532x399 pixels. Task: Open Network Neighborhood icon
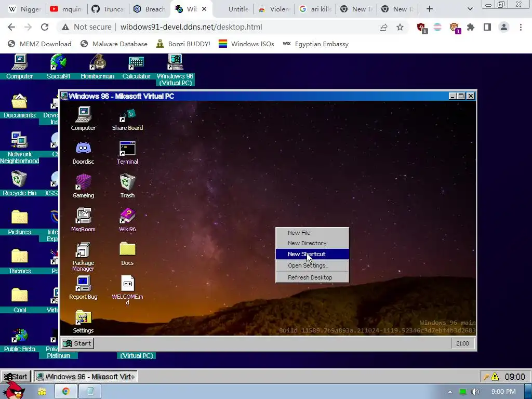[19, 148]
